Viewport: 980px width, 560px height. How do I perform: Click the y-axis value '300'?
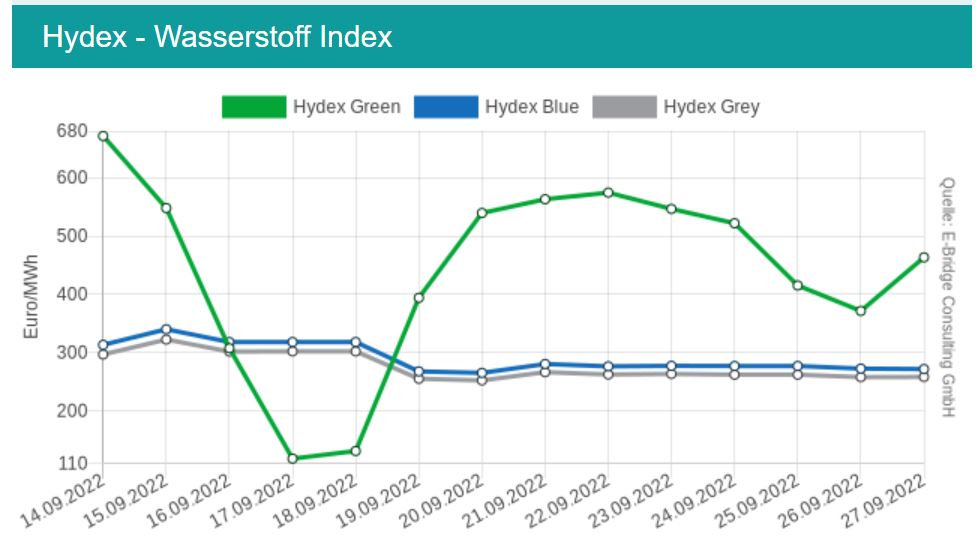tap(72, 352)
